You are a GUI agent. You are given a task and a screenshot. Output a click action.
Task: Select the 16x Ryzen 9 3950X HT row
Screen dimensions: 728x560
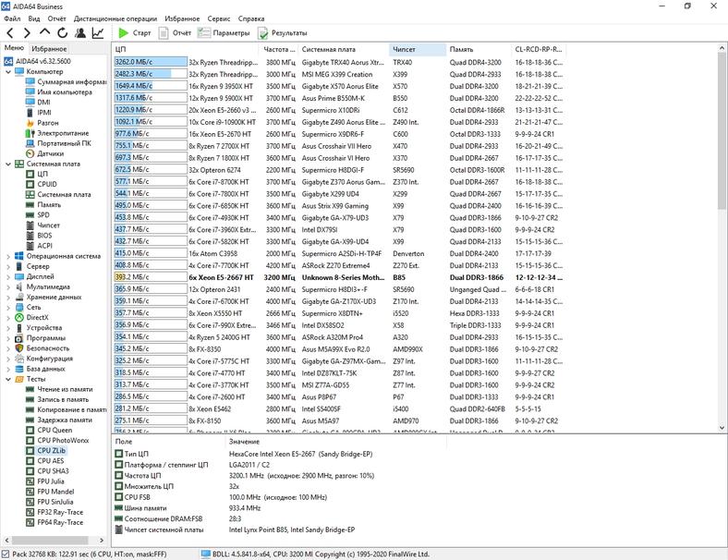coord(339,86)
